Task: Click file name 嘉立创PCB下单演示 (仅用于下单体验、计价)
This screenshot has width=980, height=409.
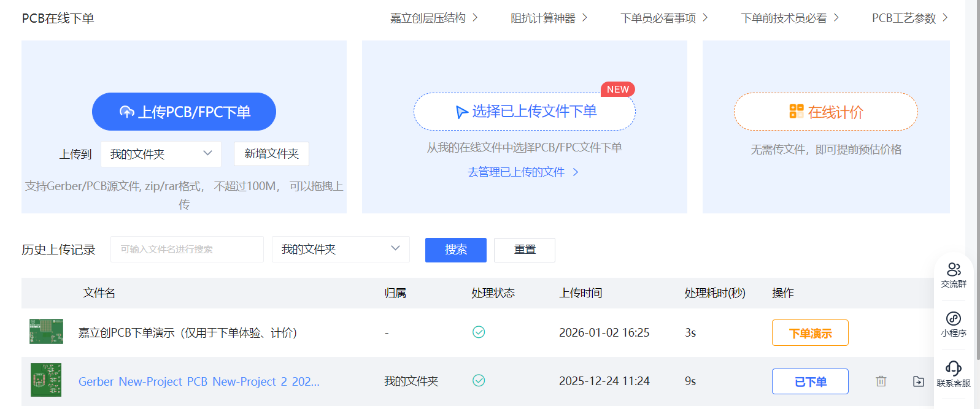Action: click(x=188, y=332)
